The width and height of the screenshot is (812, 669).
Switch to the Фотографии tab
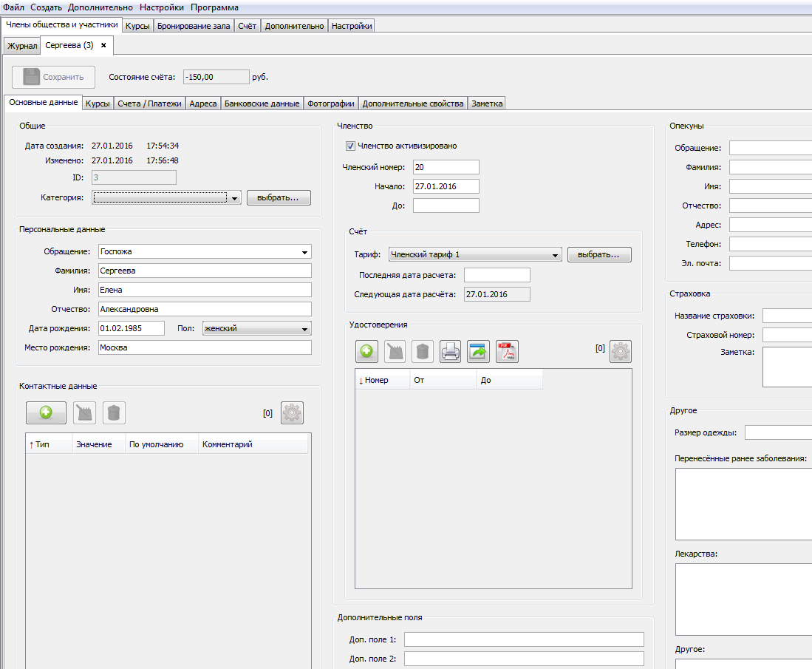pos(331,103)
